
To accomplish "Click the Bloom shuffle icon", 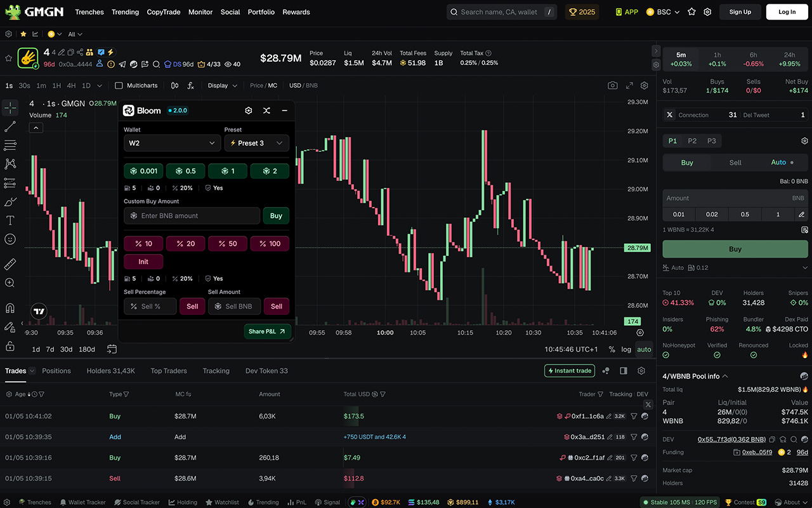I will tap(266, 110).
